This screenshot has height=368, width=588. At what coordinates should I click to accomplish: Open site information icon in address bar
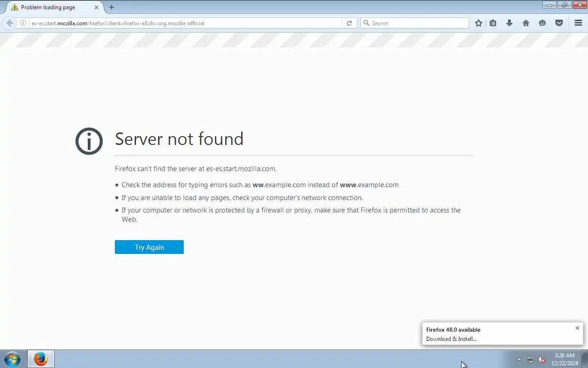click(x=23, y=23)
